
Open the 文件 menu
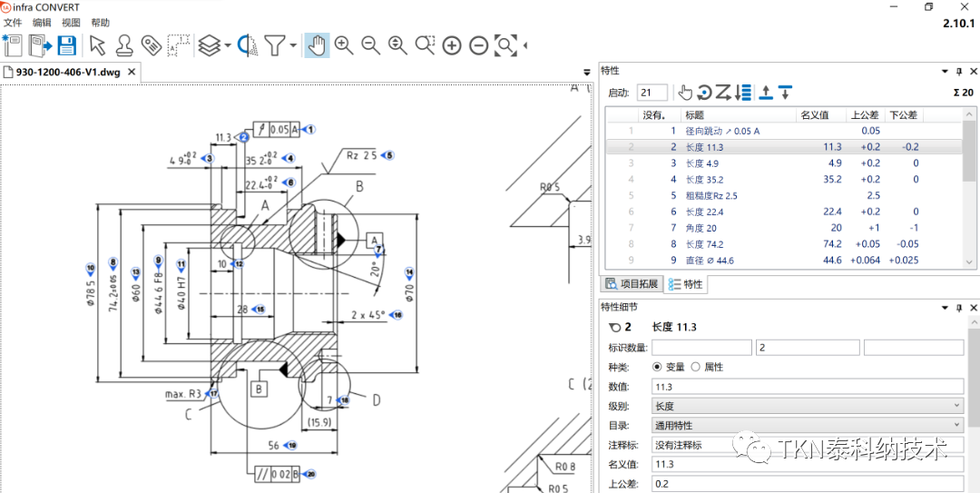(x=13, y=23)
